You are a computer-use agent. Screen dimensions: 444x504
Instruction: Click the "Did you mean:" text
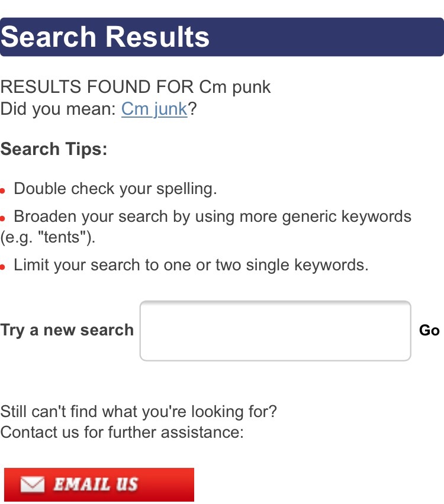coord(58,109)
